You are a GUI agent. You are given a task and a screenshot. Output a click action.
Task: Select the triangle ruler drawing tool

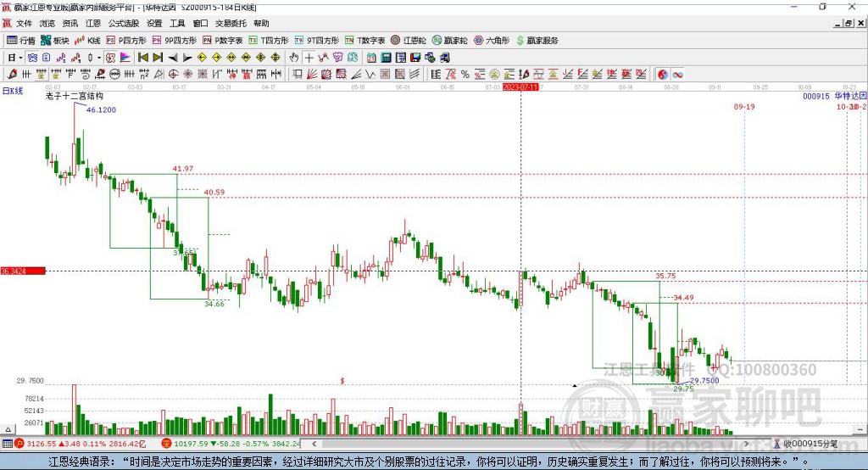(x=159, y=74)
